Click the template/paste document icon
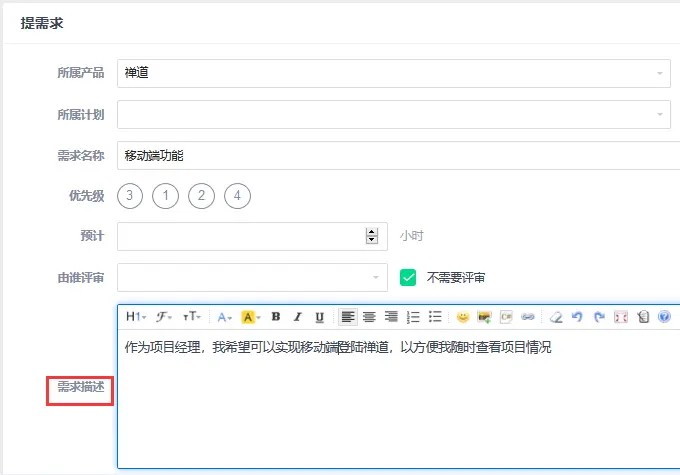This screenshot has height=475, width=680. tap(643, 317)
